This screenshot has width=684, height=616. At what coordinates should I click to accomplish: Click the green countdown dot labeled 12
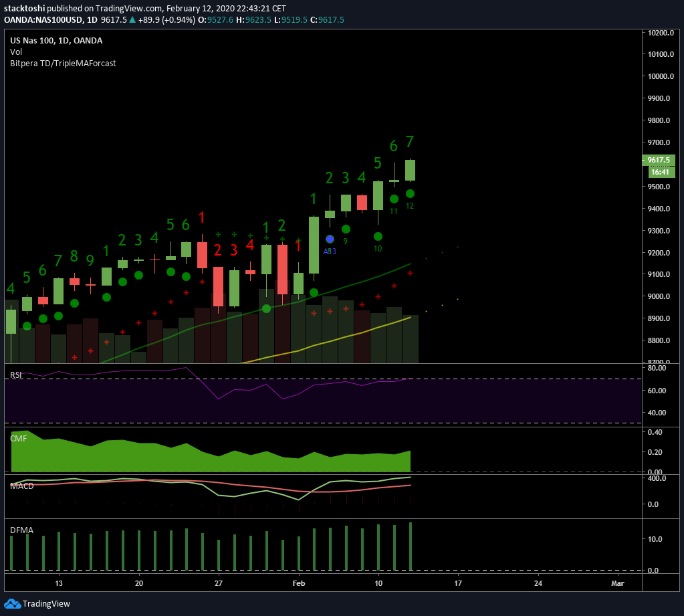(410, 194)
